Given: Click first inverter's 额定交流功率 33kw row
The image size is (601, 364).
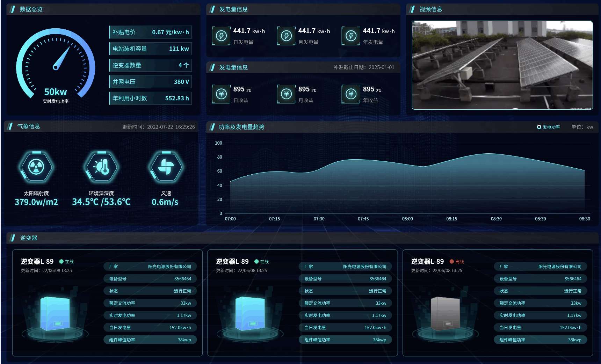Looking at the screenshot, I should [x=150, y=303].
